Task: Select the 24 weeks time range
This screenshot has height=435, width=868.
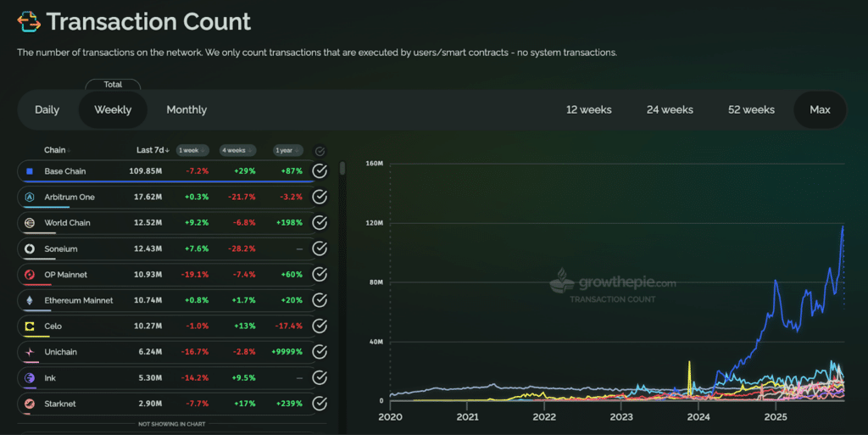Action: pyautogui.click(x=670, y=109)
